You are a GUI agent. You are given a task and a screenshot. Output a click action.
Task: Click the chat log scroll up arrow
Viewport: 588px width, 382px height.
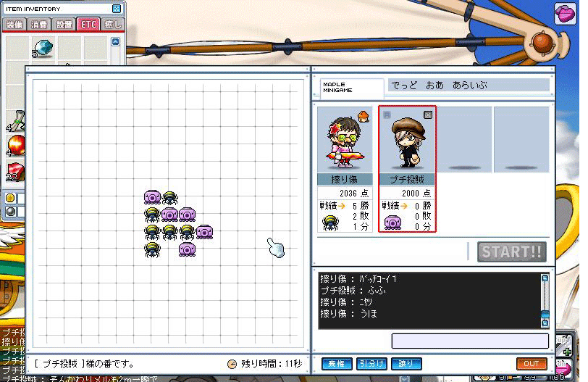point(545,278)
